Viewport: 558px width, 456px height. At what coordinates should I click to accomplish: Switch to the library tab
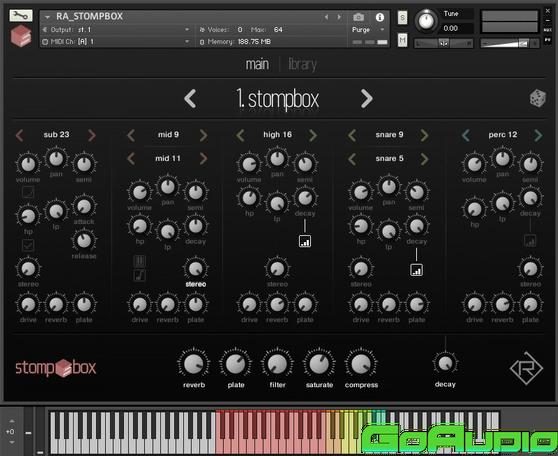(x=302, y=64)
